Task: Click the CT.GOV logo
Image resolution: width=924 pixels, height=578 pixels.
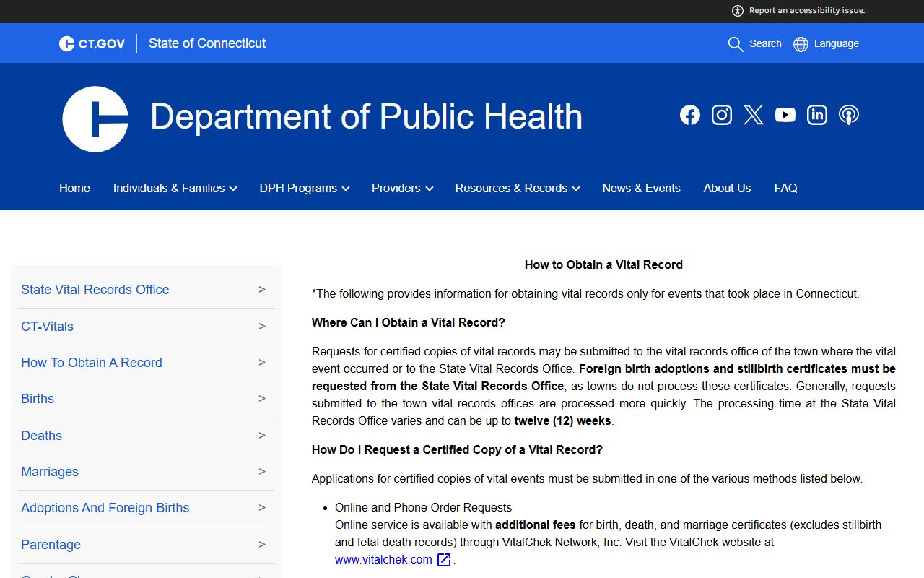Action: (x=92, y=43)
